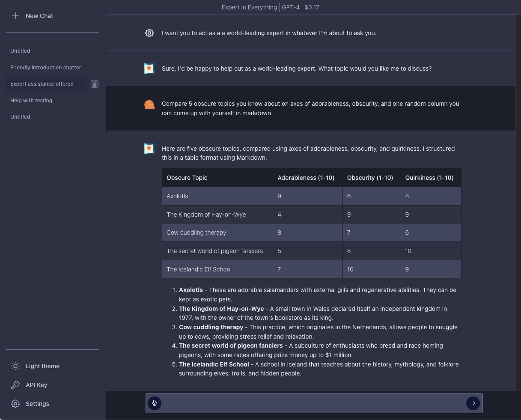Open the API Key option
This screenshot has height=420, width=521.
point(36,385)
